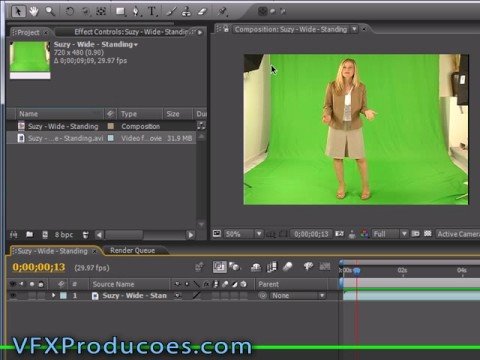Viewport: 480px width, 360px height.
Task: Select the Rectangle mask tool
Action: (120, 12)
